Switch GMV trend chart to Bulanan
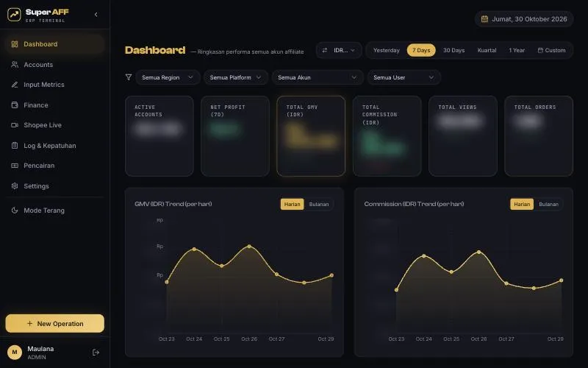The height and width of the screenshot is (368, 588). click(x=319, y=205)
